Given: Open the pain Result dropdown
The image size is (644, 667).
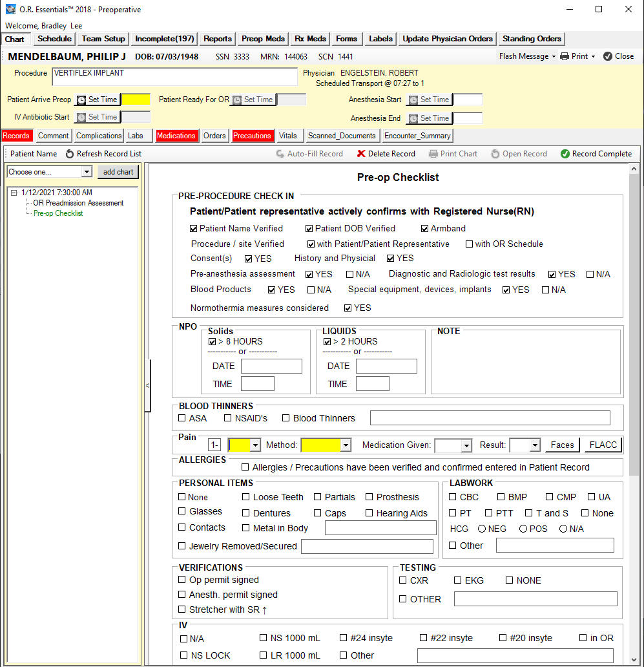Looking at the screenshot, I should 535,445.
